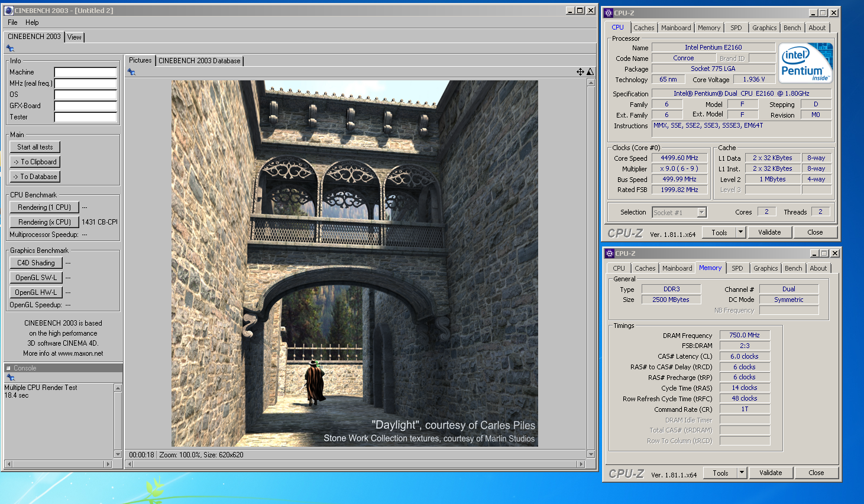Image resolution: width=864 pixels, height=504 pixels.
Task: Open Bench tab in lower CPU-Z window
Action: tap(794, 268)
